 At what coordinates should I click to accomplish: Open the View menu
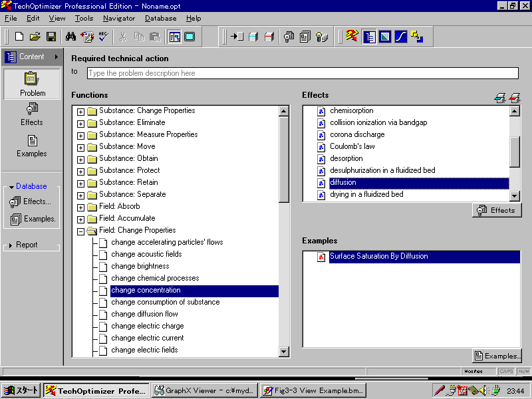click(57, 19)
